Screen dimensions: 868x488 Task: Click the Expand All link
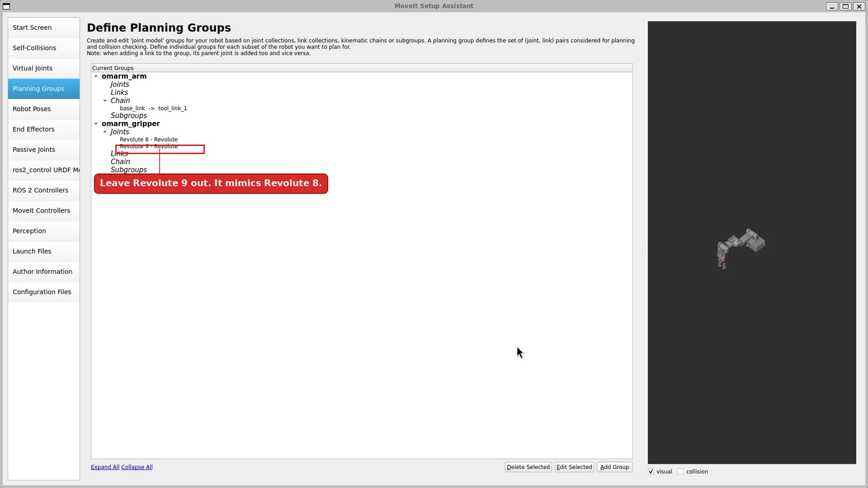[x=105, y=467]
